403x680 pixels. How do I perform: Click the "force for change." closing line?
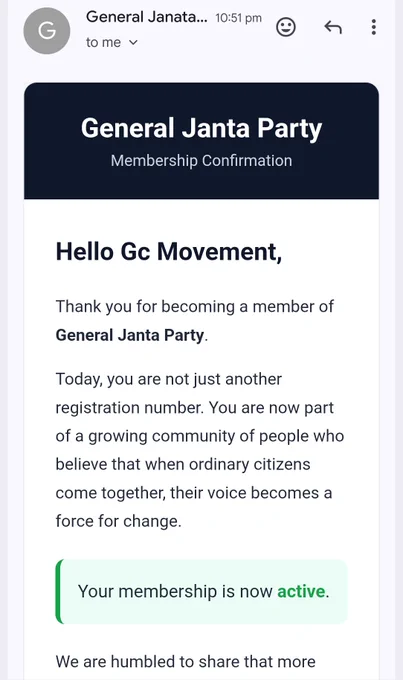(x=118, y=521)
